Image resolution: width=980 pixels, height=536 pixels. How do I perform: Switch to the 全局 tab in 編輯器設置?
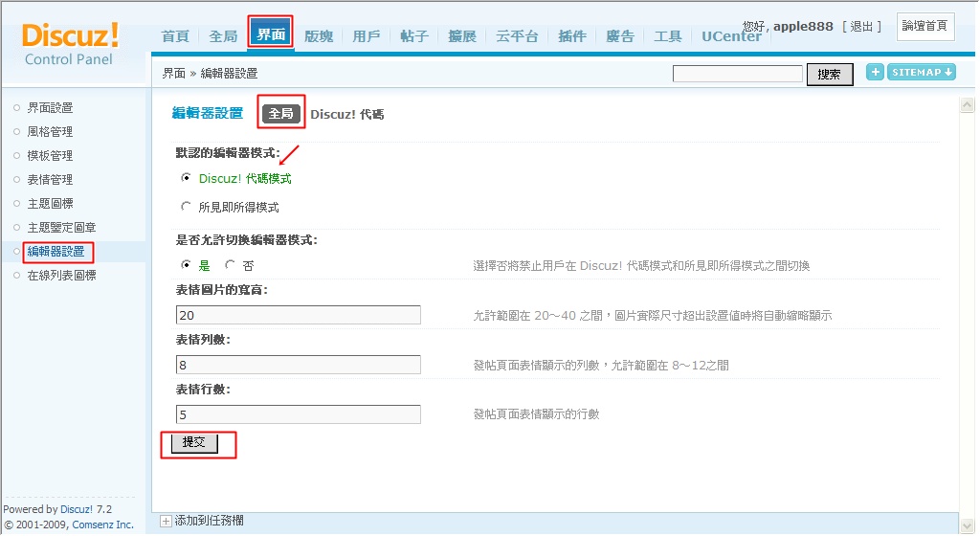(280, 113)
